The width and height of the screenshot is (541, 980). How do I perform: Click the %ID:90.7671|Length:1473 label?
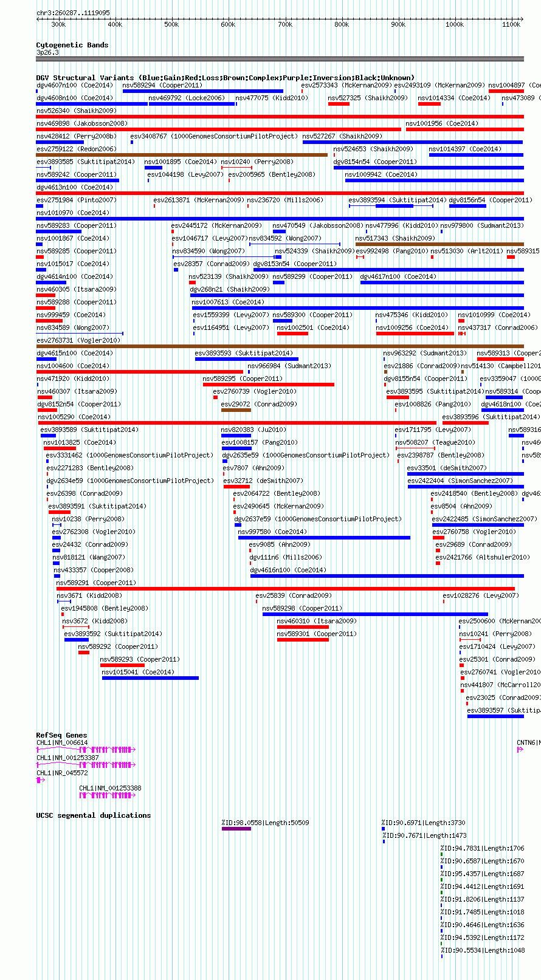coord(425,835)
